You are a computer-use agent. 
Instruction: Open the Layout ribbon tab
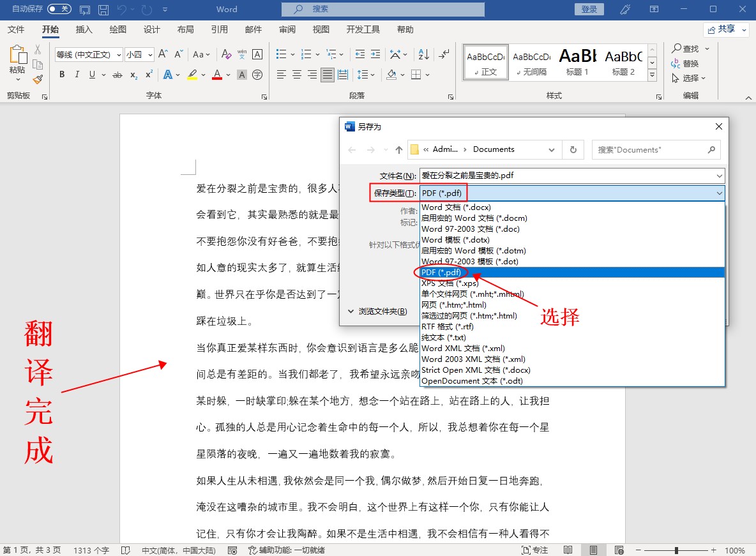185,29
